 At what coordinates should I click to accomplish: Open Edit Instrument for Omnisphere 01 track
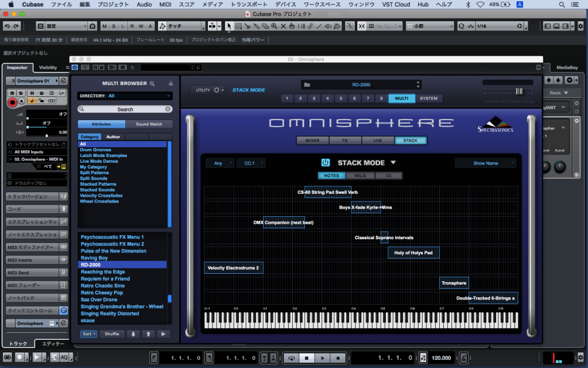coord(64,80)
